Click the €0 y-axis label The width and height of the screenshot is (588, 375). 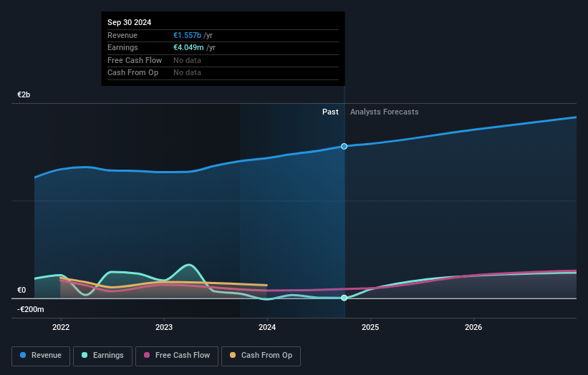pos(21,290)
